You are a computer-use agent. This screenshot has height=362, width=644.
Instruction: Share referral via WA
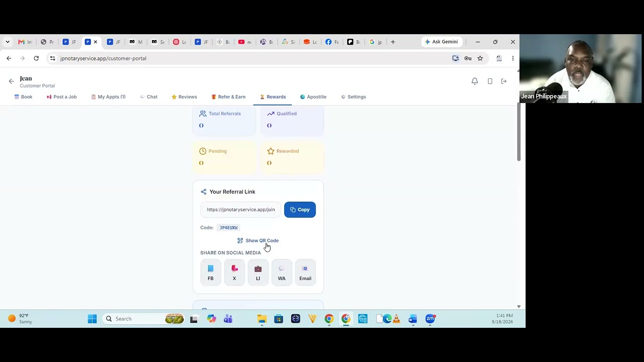tap(282, 272)
